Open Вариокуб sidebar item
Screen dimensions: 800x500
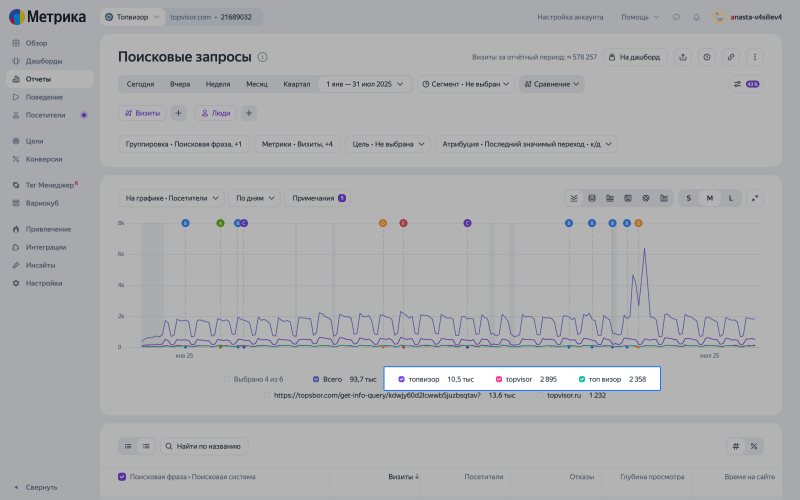click(42, 203)
